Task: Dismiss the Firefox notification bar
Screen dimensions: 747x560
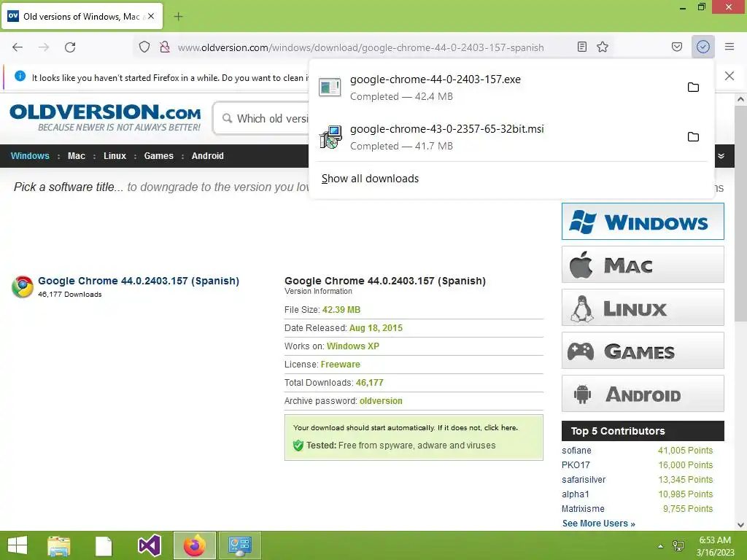Action: tap(729, 76)
